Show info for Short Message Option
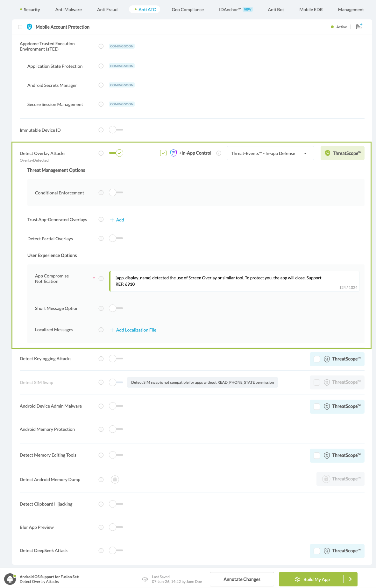376x588 pixels. pos(101,309)
